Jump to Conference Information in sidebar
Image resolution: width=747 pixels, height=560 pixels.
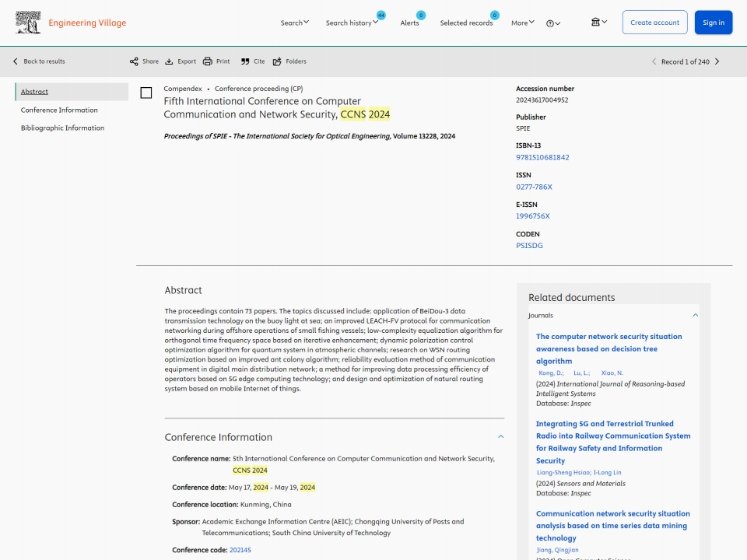(x=59, y=110)
